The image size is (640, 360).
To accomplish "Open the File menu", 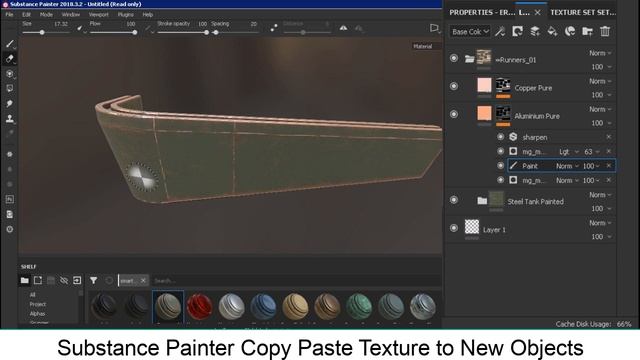I will coord(9,14).
